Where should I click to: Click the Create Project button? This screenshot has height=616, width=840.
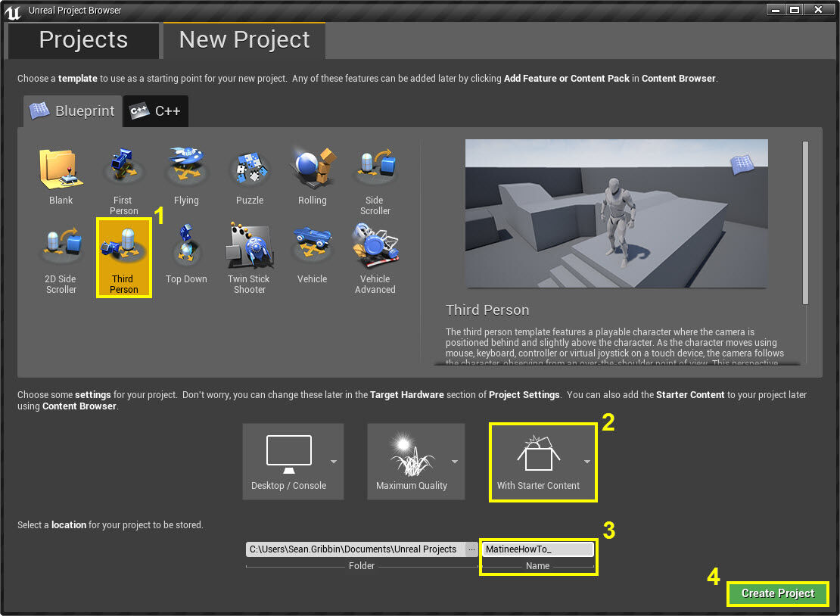point(778,593)
